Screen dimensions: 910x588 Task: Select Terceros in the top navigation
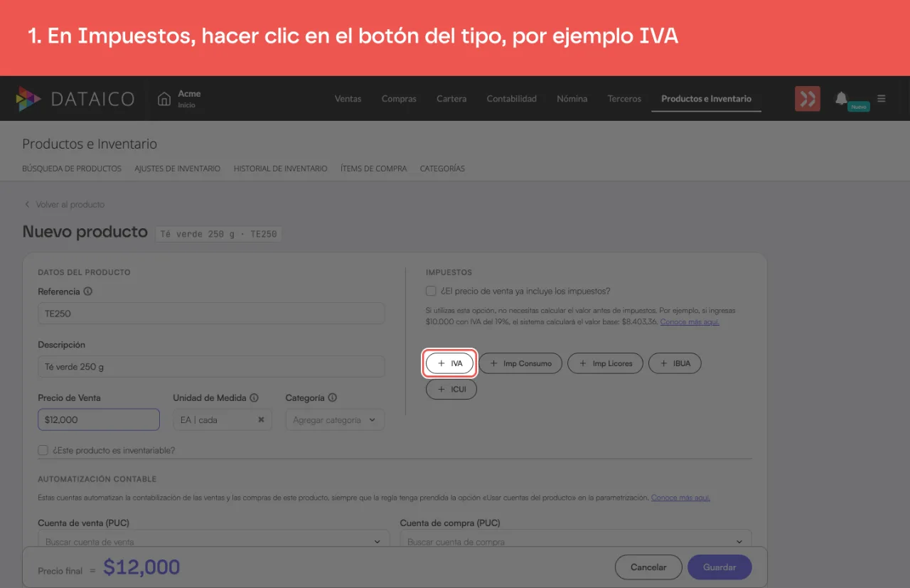(624, 99)
